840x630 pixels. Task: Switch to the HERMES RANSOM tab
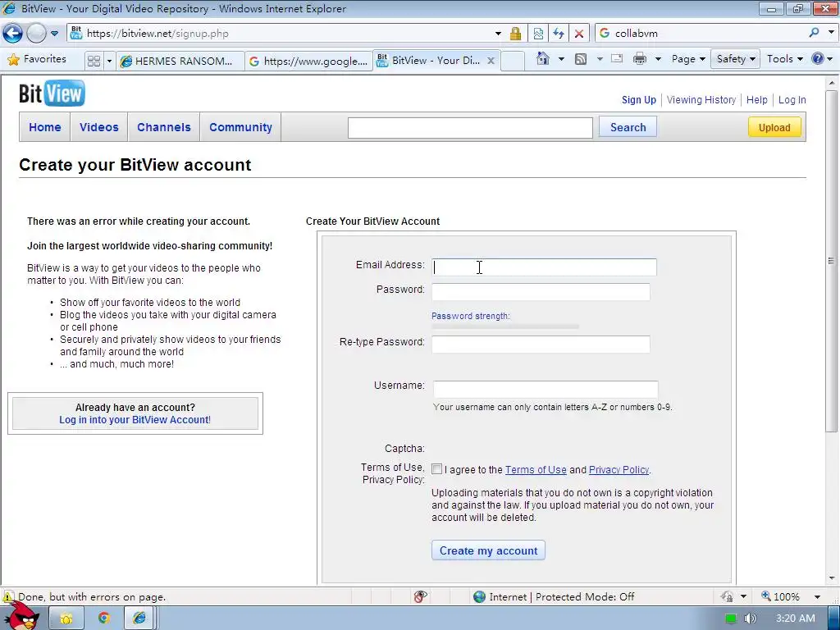(180, 61)
